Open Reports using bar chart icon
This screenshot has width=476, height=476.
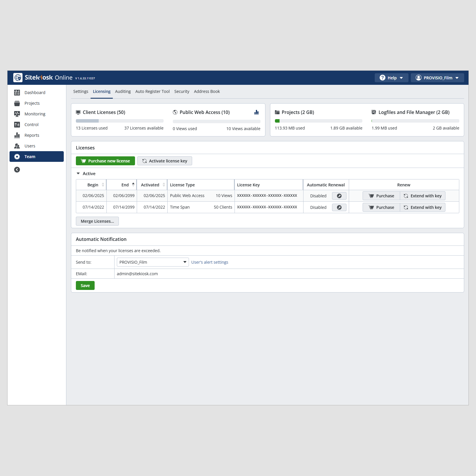pyautogui.click(x=17, y=135)
